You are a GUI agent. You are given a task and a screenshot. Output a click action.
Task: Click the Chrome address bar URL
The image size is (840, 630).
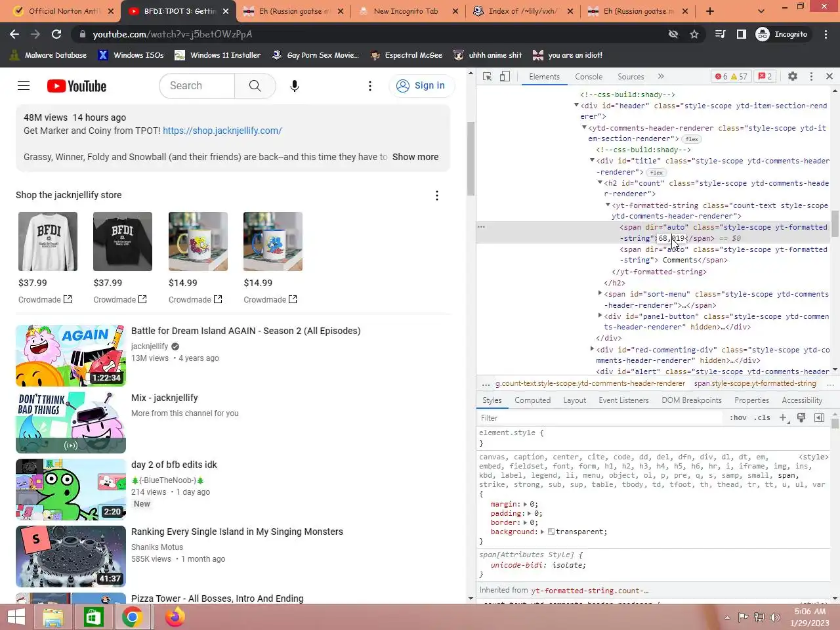[172, 34]
